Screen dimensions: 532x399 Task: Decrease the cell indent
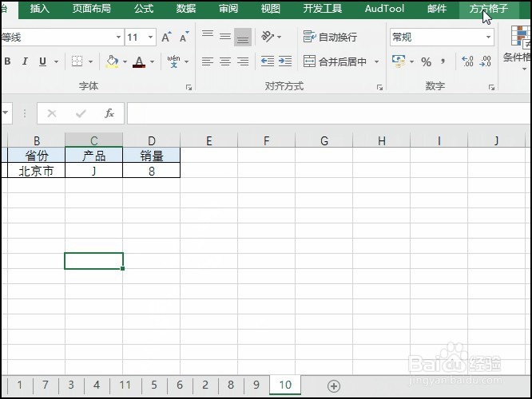click(268, 61)
